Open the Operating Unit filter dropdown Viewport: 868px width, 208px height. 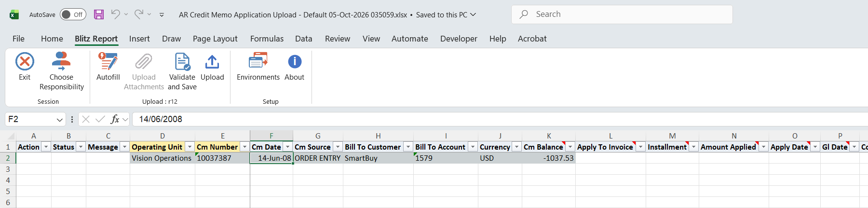point(190,147)
